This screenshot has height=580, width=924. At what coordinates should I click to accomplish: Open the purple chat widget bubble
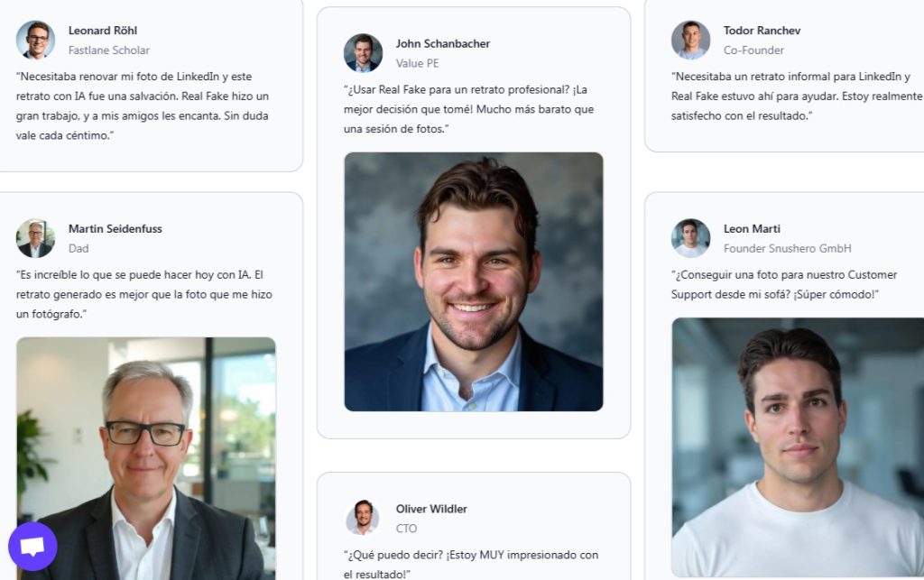tap(32, 546)
